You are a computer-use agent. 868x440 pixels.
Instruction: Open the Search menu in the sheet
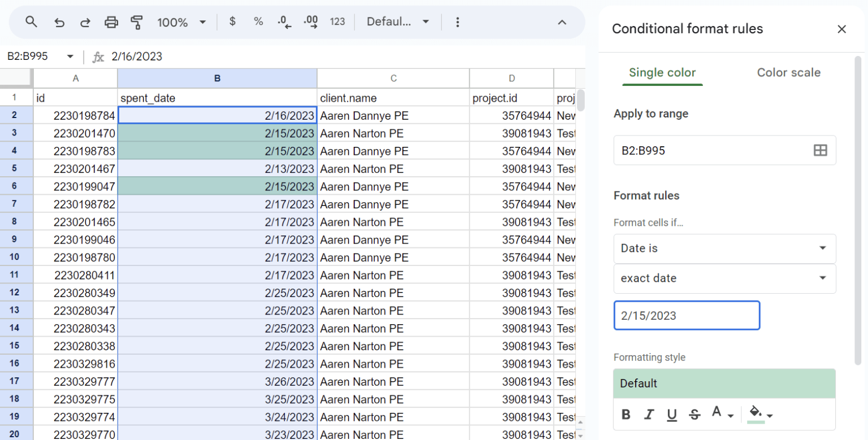[31, 21]
